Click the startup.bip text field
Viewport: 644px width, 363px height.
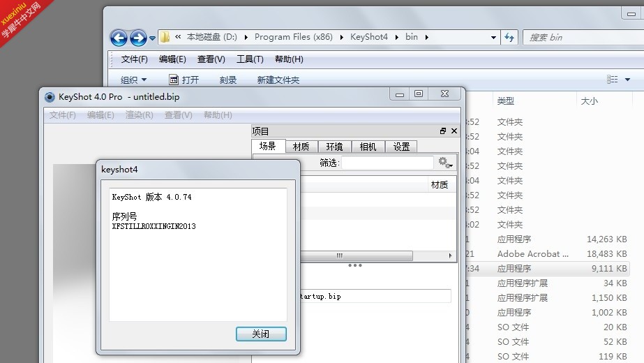coord(375,297)
